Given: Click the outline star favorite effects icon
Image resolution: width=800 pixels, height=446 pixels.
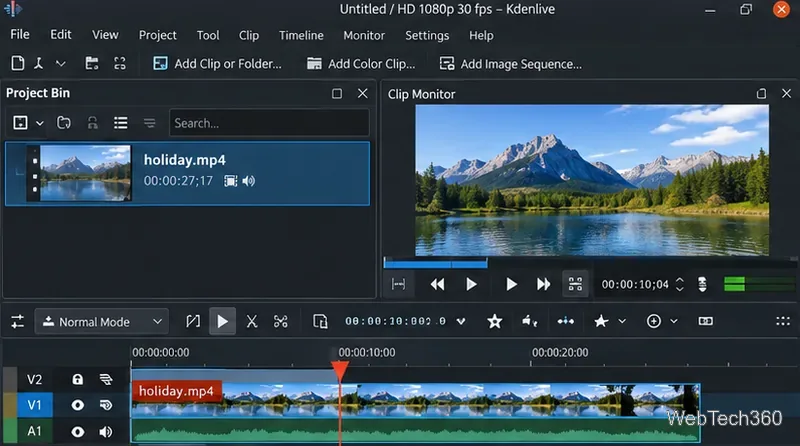Looking at the screenshot, I should click(x=494, y=321).
